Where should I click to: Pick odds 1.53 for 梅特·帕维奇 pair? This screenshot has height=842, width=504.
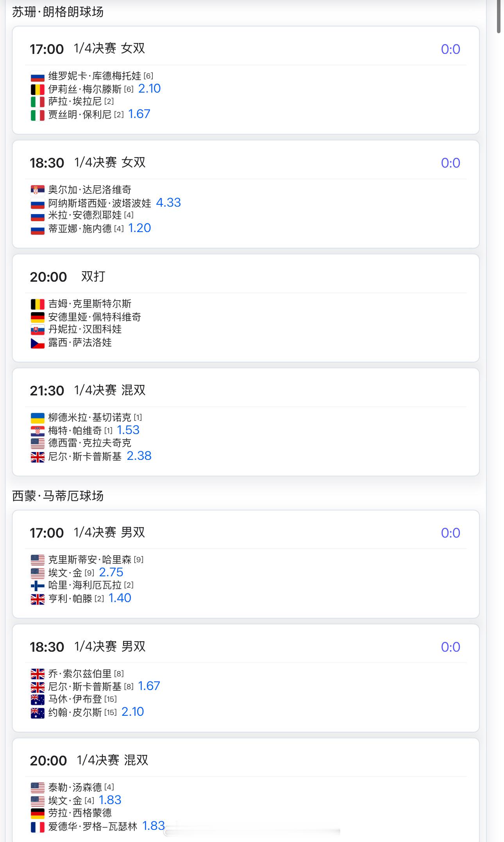tap(128, 430)
